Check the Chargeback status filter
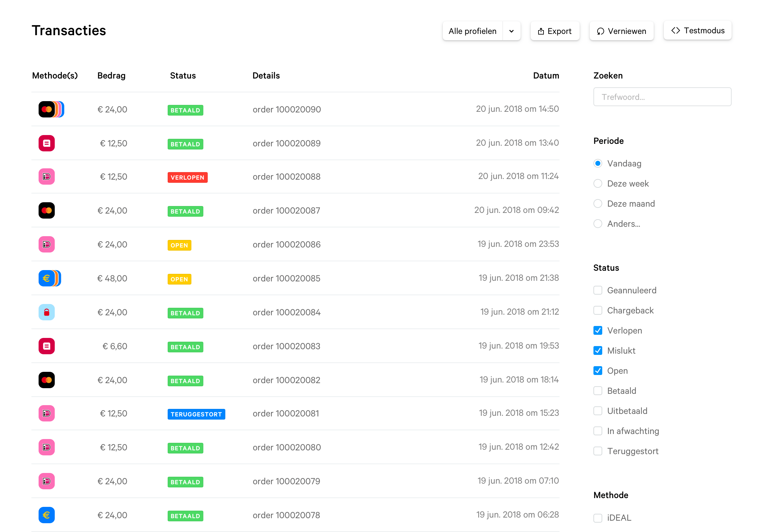The image size is (763, 532). point(598,310)
